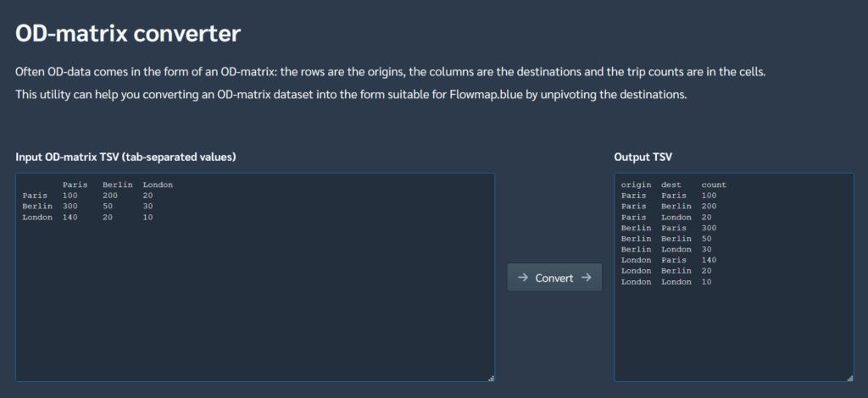Image resolution: width=868 pixels, height=398 pixels.
Task: Click the right arrow icon in Convert button
Action: [x=586, y=278]
